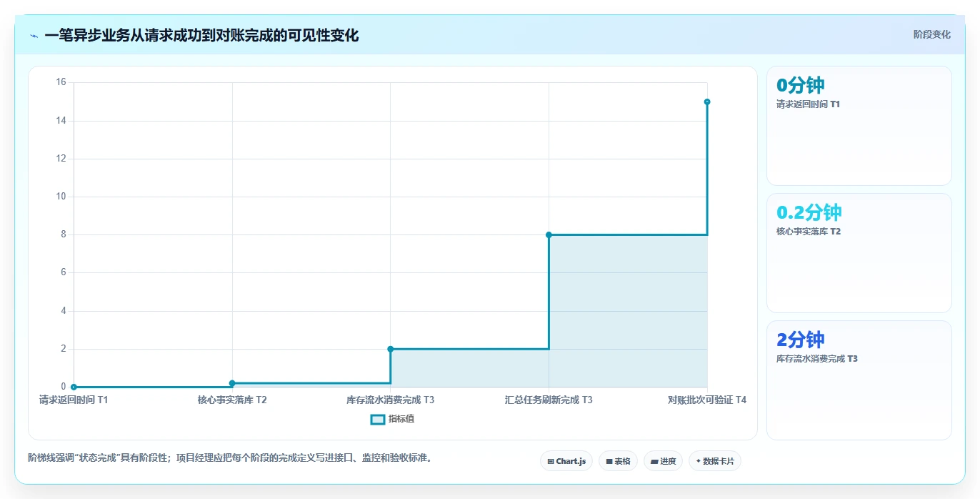Click the data point at 对账批次可验证 T4

707,102
